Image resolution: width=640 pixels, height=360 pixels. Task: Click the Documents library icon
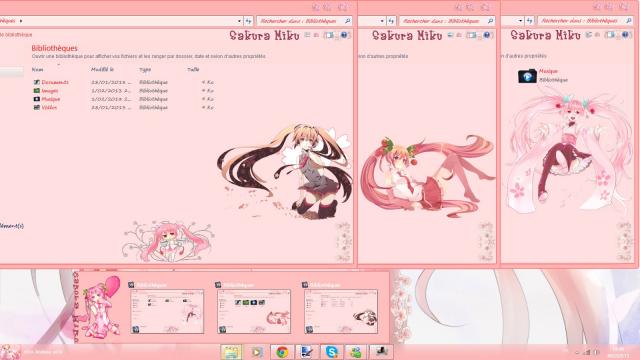tap(37, 82)
